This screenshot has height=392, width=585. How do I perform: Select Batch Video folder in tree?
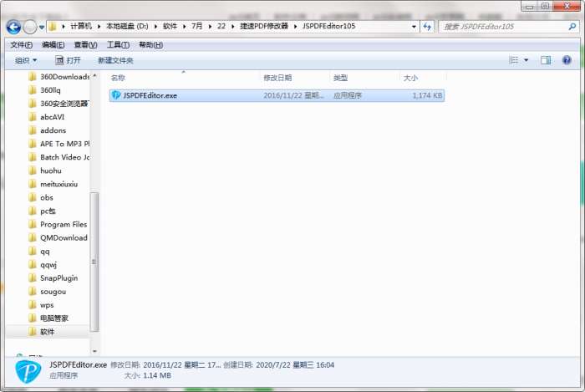click(x=59, y=157)
